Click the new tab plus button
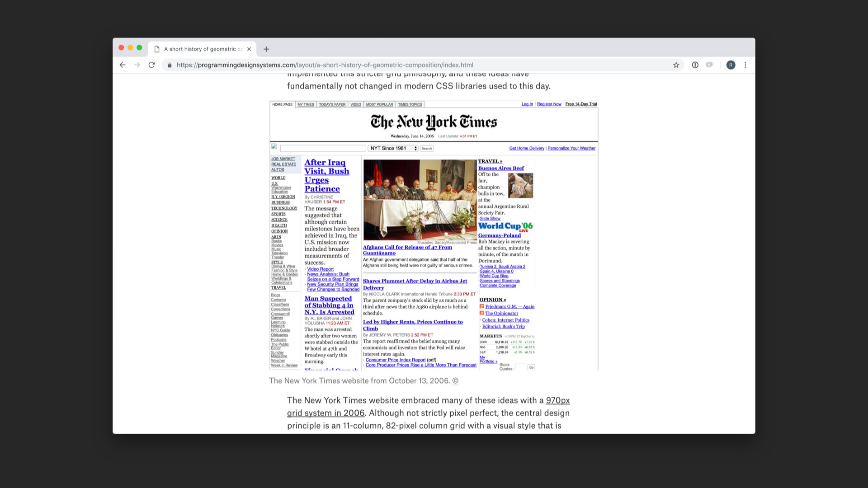This screenshot has height=488, width=868. point(266,49)
